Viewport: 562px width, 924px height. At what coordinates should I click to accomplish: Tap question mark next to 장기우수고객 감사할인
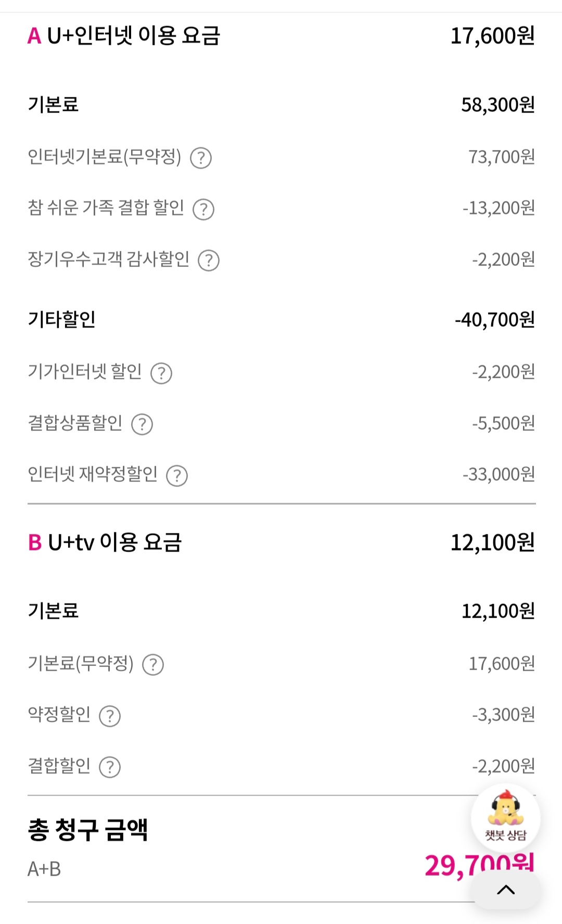tap(209, 260)
